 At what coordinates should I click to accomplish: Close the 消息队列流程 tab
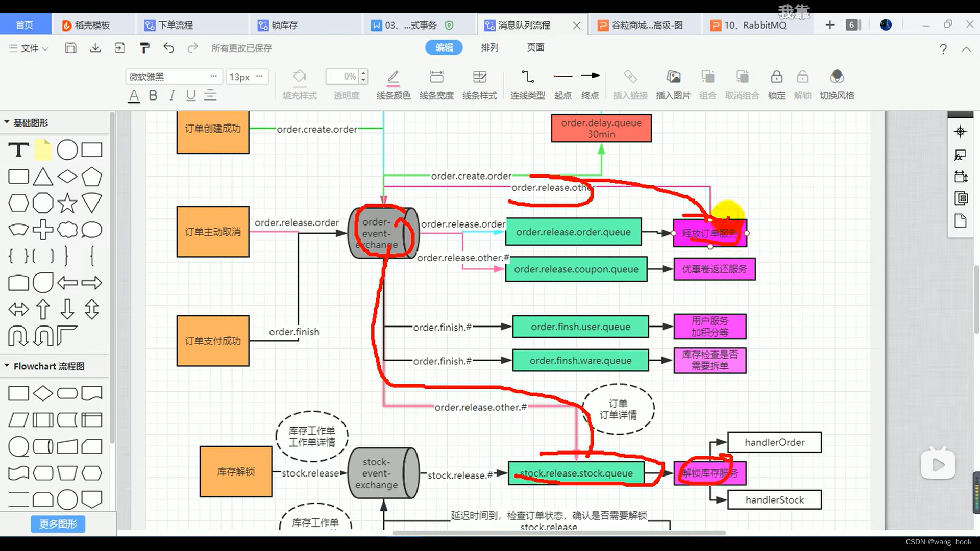point(577,26)
